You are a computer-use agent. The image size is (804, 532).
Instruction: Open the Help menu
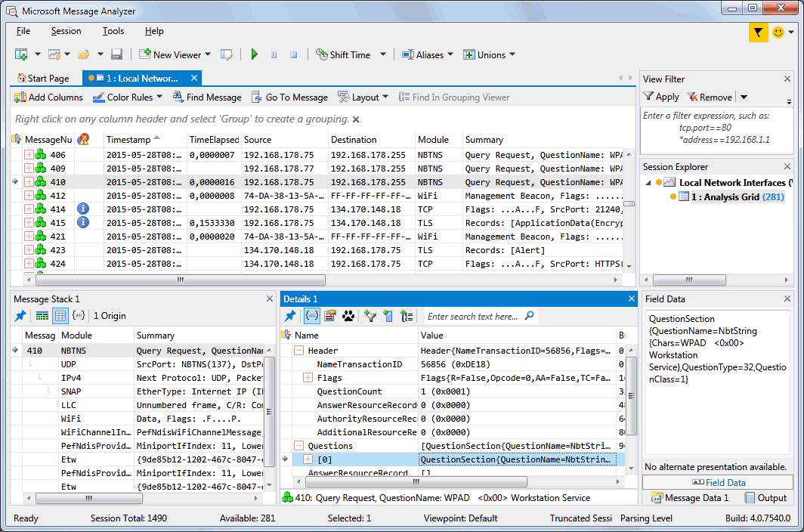point(154,31)
